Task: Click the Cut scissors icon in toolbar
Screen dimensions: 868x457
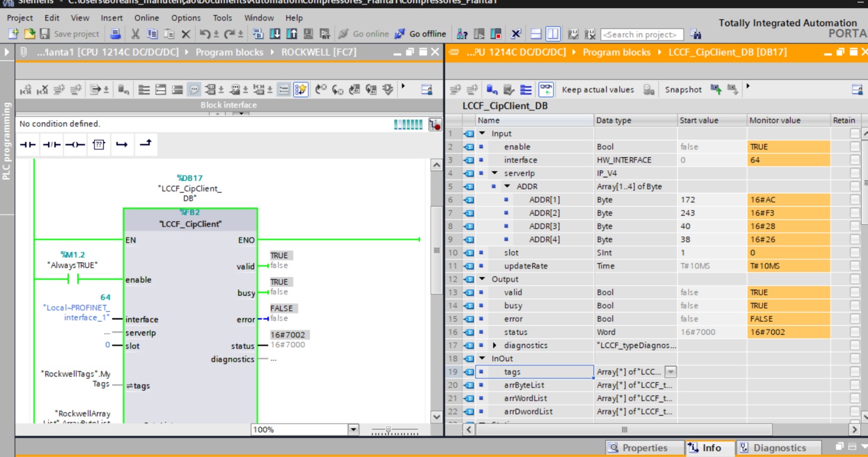Action: coord(136,34)
